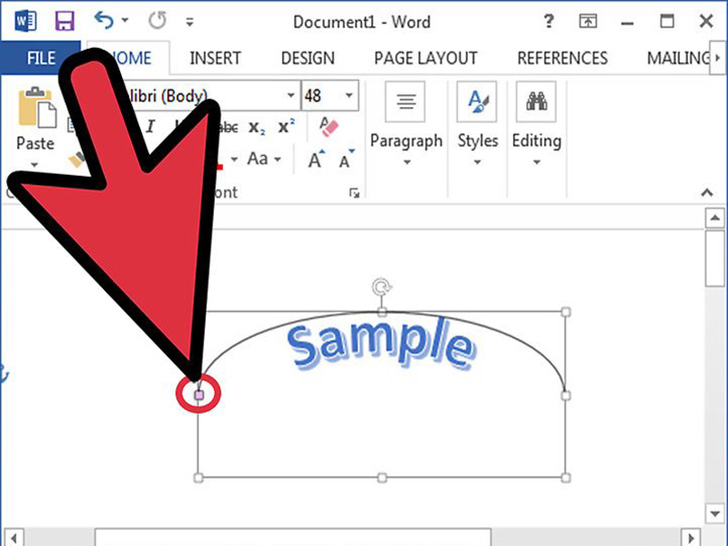The image size is (728, 546).
Task: Click the Clear All Formatting eraser icon
Action: (328, 126)
